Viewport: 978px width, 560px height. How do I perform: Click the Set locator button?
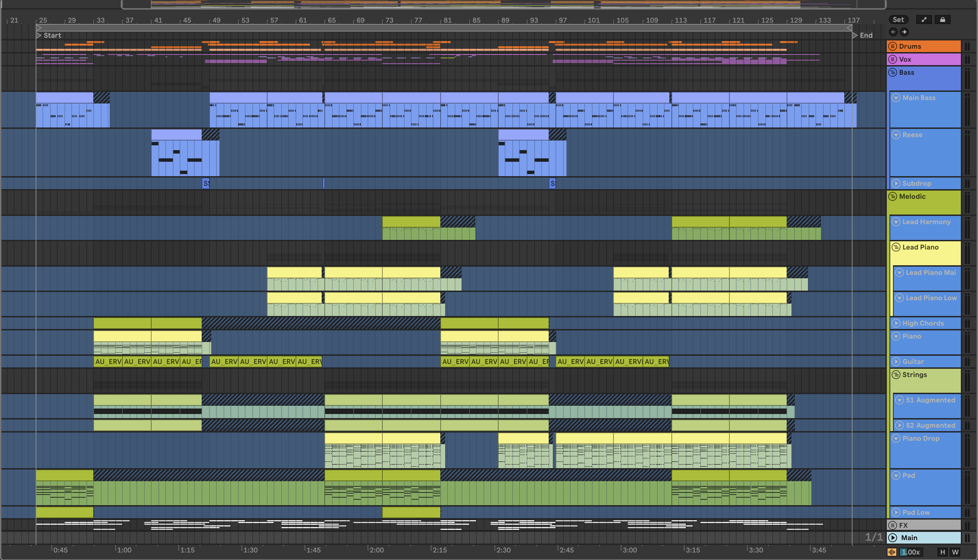click(x=898, y=20)
